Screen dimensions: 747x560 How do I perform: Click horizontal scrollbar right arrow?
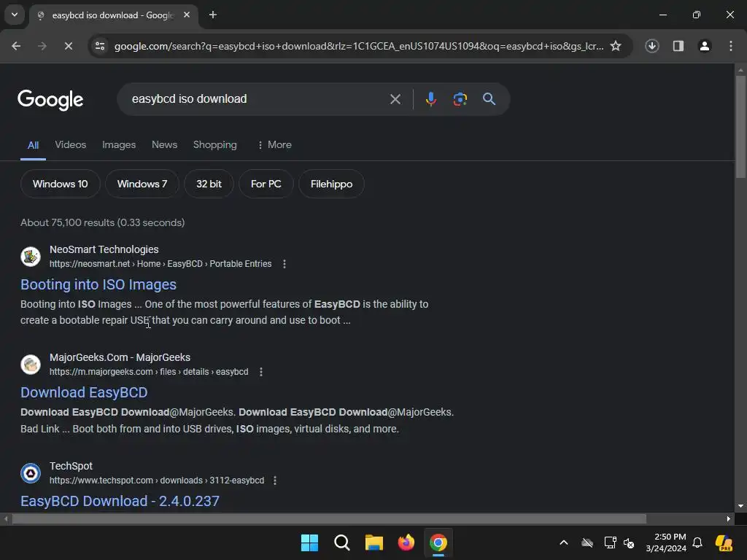click(729, 518)
